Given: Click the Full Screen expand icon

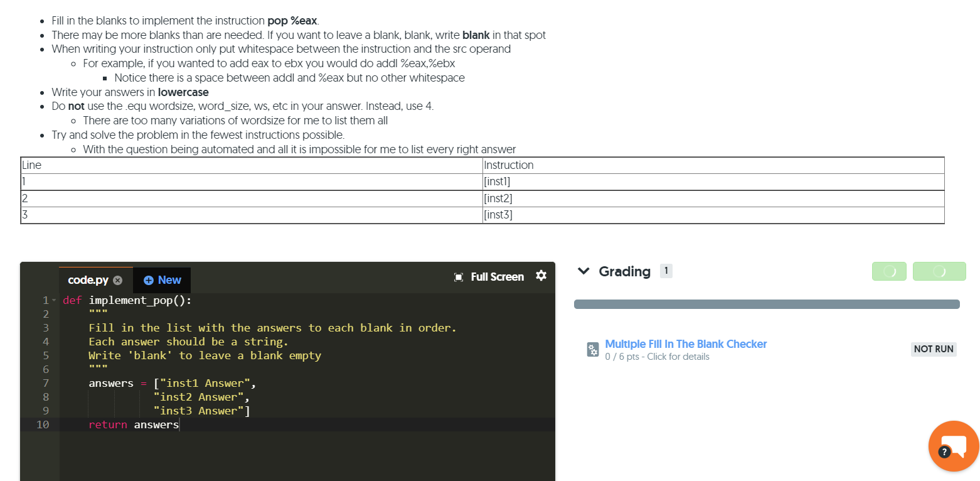Looking at the screenshot, I should tap(459, 277).
